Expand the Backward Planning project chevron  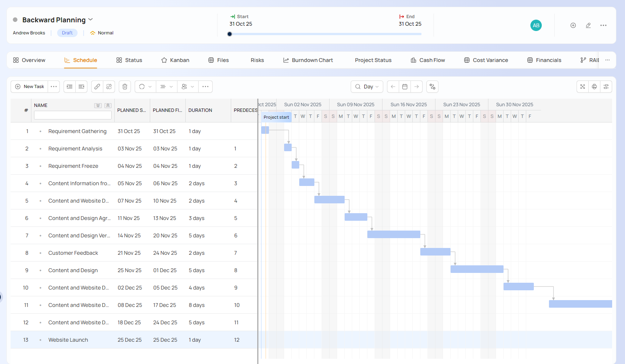click(90, 20)
